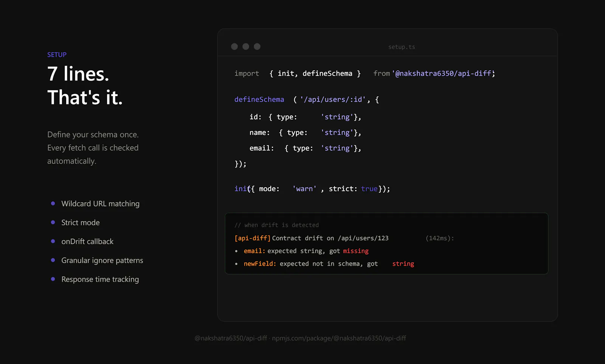Click the red 'missing' value in log

coord(356,251)
